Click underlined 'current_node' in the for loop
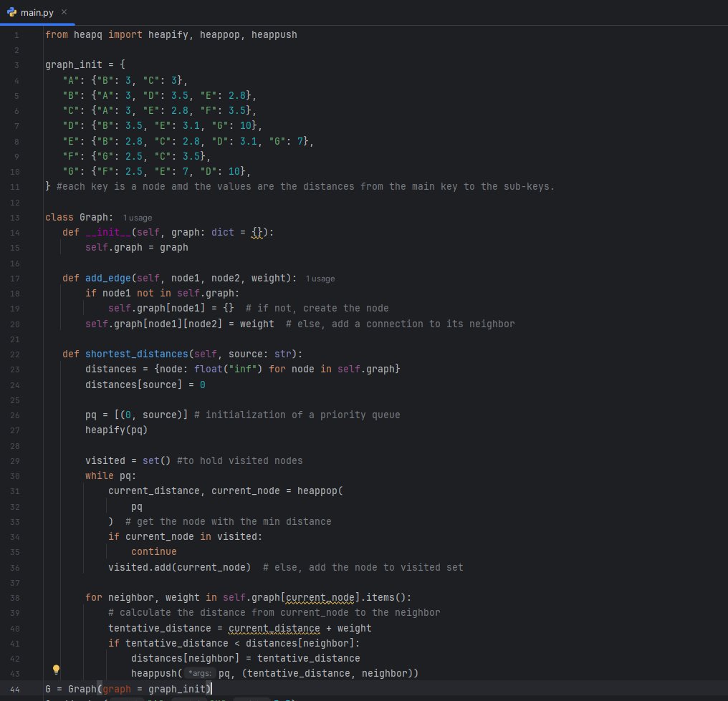 click(320, 598)
